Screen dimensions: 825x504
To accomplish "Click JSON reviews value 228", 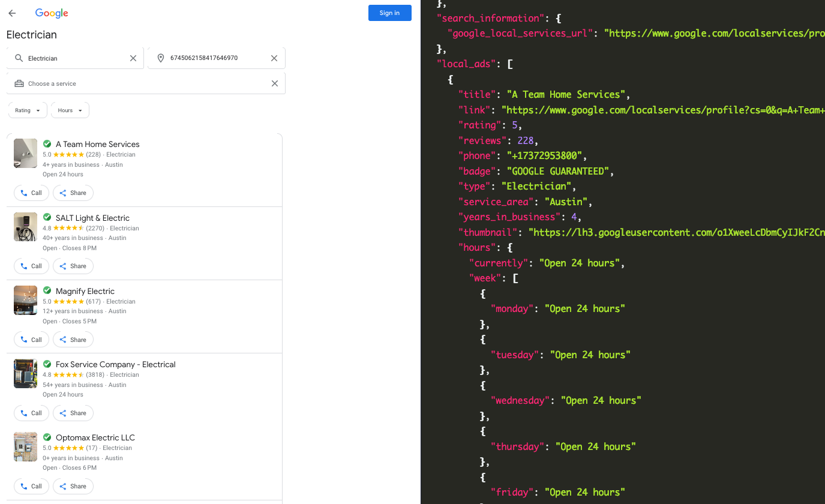I will (526, 140).
